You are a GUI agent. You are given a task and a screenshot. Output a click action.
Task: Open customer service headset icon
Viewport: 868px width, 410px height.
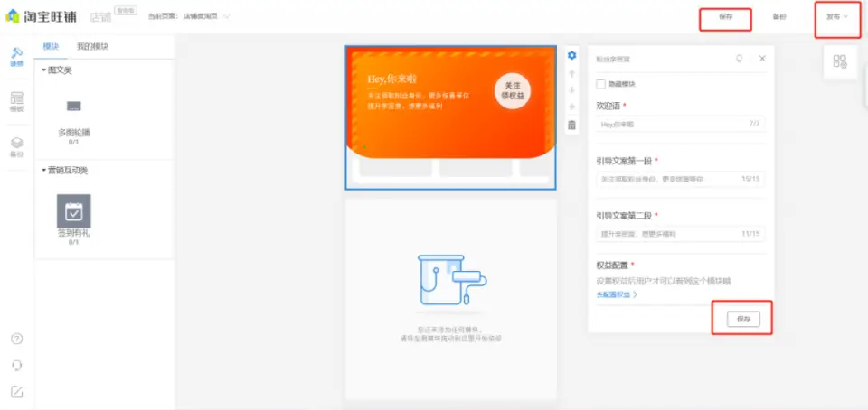coord(17,365)
